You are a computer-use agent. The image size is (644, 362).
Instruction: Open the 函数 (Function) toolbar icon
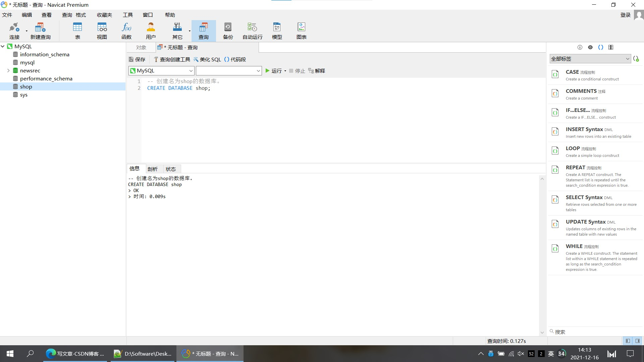tap(126, 31)
